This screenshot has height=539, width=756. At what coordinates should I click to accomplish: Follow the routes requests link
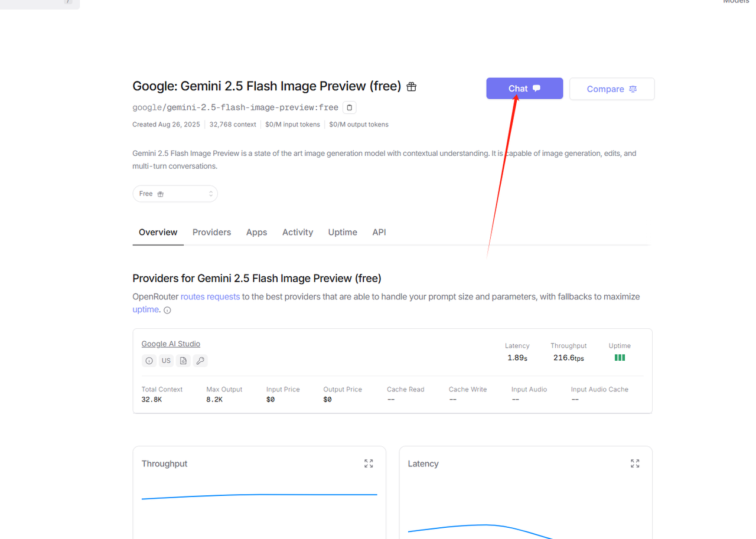tap(210, 296)
